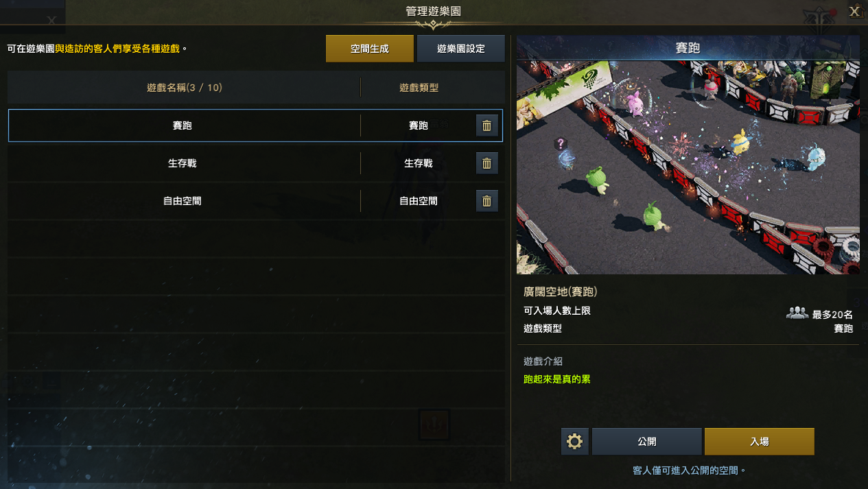Click the 遊戲類型 column header
Image resolution: width=868 pixels, height=489 pixels.
[419, 88]
